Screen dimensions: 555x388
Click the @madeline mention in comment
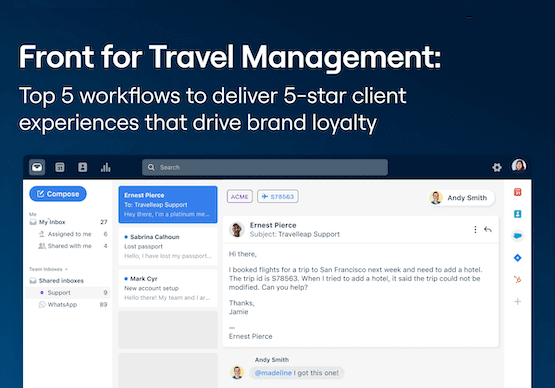coord(273,373)
